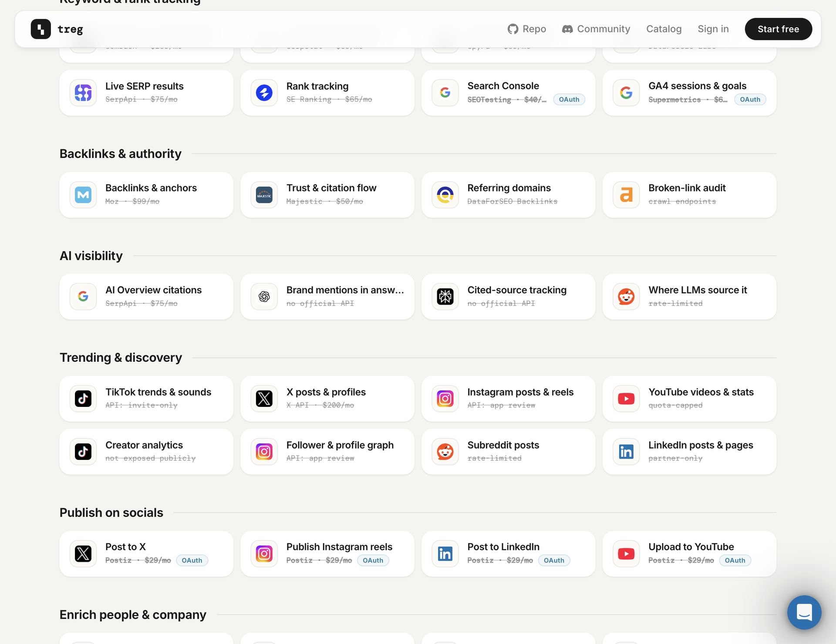
Task: Click the Instagram icon on Instagram posts & reels
Action: (445, 399)
